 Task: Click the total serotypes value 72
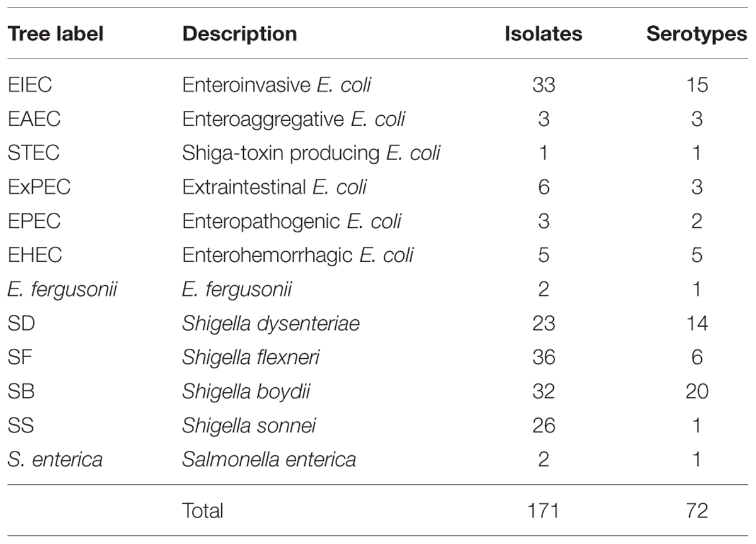click(696, 510)
